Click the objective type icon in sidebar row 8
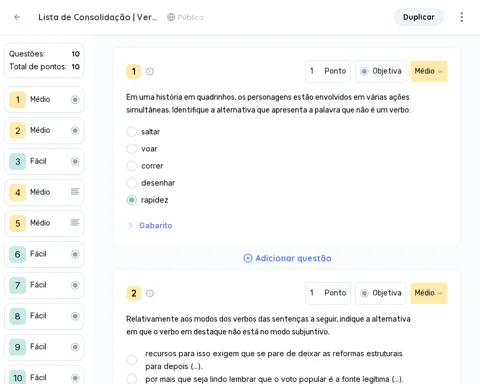 tap(75, 316)
